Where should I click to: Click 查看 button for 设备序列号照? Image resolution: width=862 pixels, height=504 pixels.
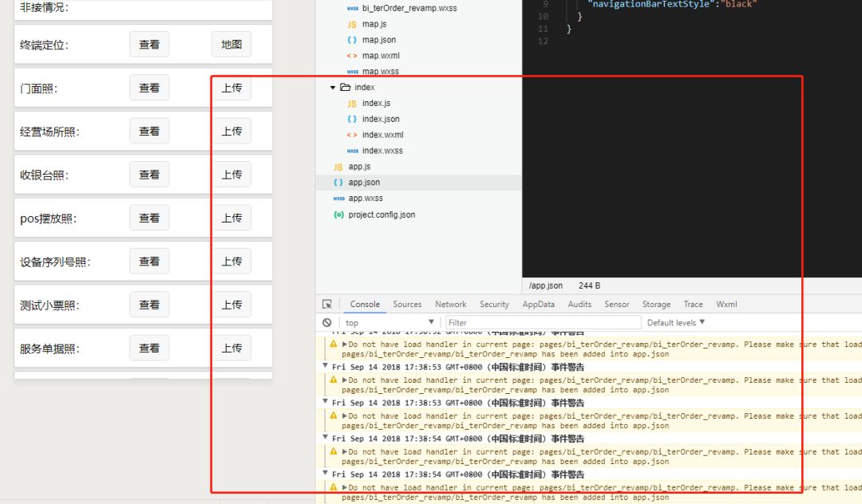pyautogui.click(x=149, y=262)
